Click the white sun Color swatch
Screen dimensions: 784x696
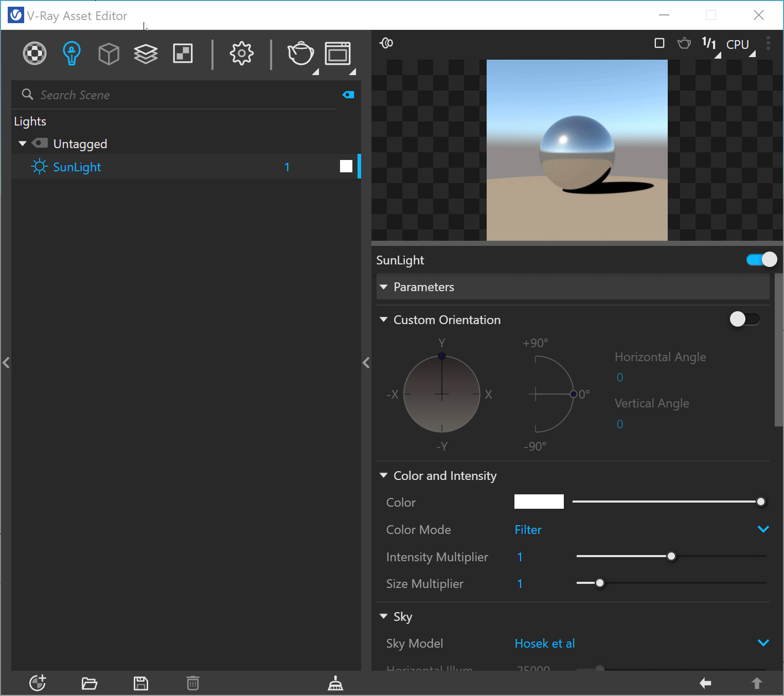[539, 502]
